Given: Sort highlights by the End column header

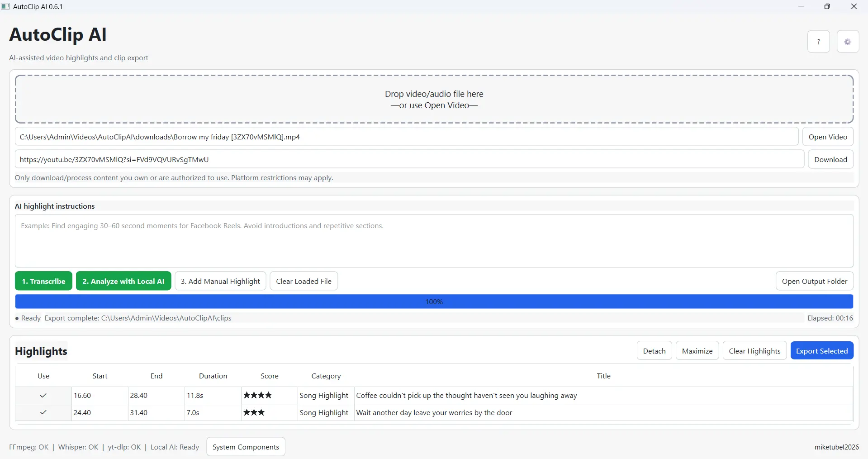Looking at the screenshot, I should 157,376.
